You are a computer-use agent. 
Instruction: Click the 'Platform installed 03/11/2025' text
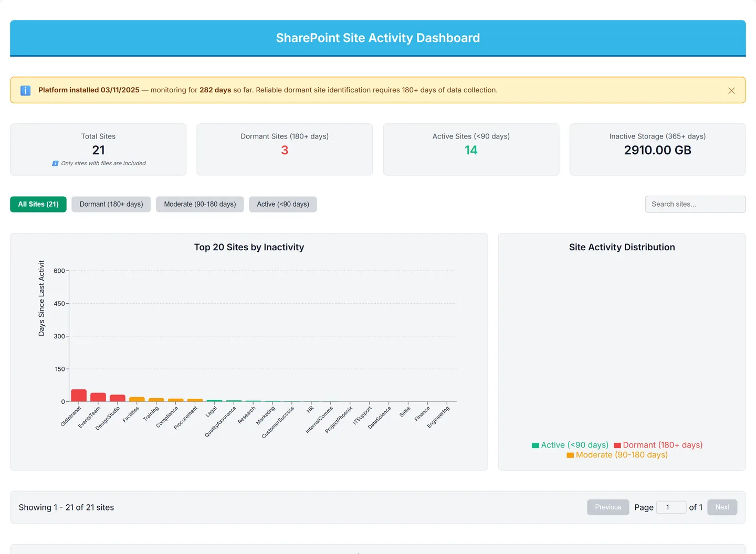click(x=89, y=90)
